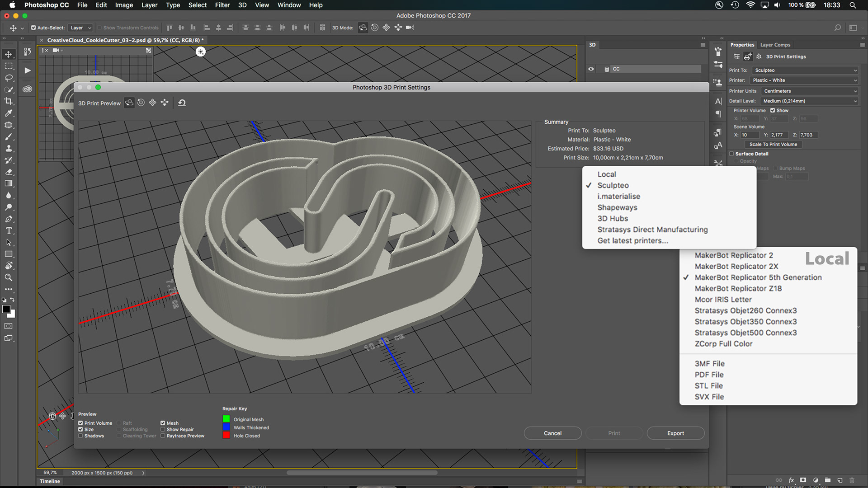The height and width of the screenshot is (488, 868).
Task: Open the Character panel icon
Action: click(718, 101)
